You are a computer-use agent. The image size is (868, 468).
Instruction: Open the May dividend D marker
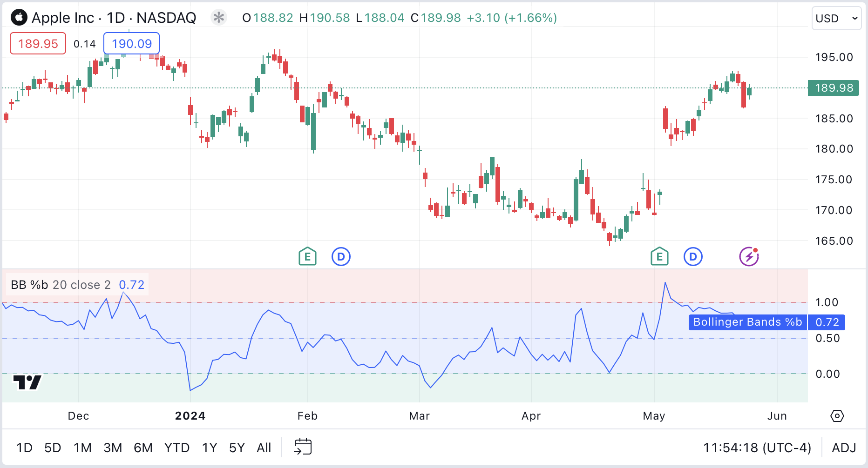[x=693, y=256]
